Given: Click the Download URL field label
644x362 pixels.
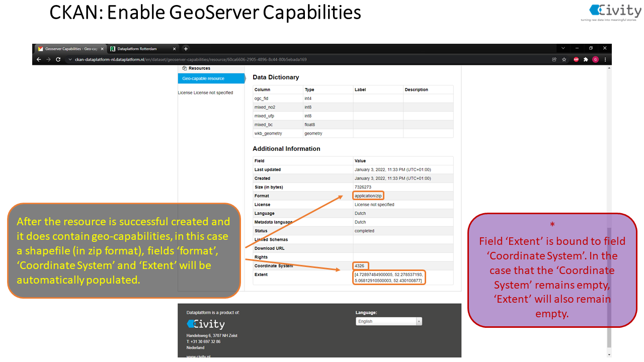Looking at the screenshot, I should coord(269,248).
